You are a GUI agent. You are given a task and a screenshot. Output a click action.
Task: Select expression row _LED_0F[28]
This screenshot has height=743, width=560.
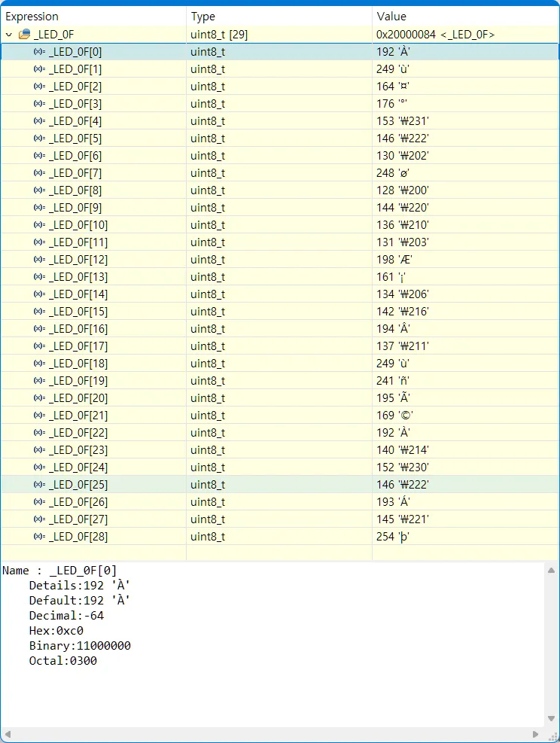coord(279,537)
